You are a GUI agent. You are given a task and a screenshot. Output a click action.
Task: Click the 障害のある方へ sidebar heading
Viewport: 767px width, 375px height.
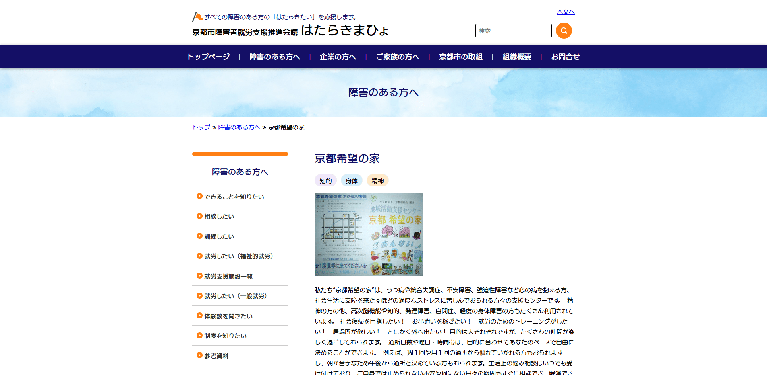[x=240, y=172]
